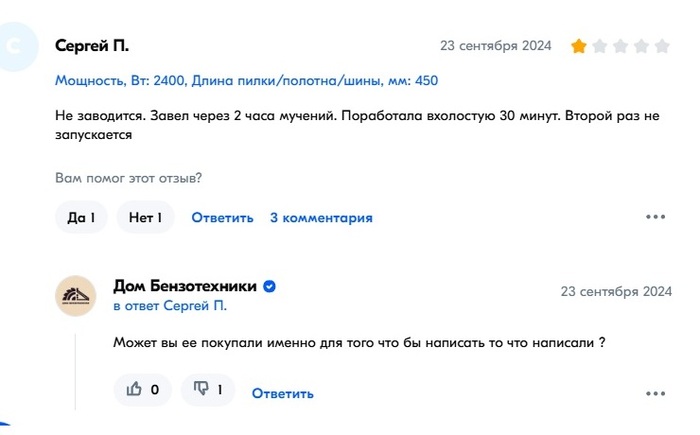
Task: Click the fifth rating star
Action: (664, 46)
